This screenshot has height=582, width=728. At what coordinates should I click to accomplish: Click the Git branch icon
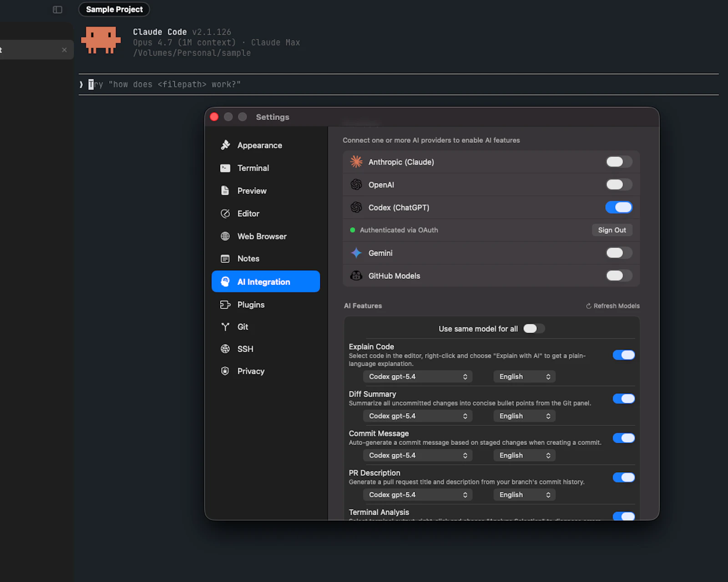click(x=225, y=327)
